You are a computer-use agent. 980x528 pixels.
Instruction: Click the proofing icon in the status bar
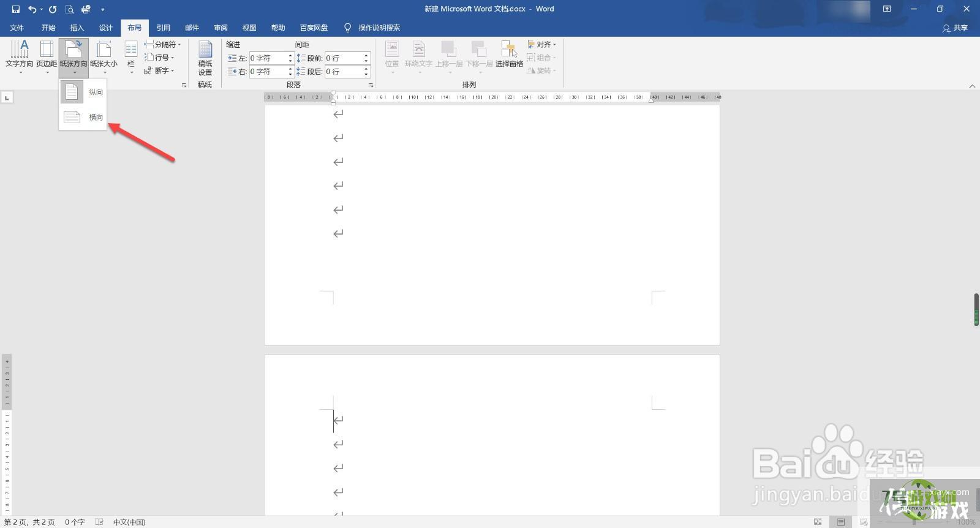pyautogui.click(x=99, y=522)
